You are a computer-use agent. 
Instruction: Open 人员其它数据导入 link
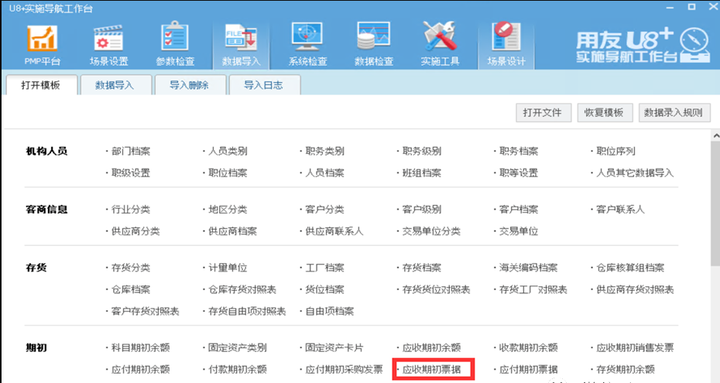tap(635, 173)
